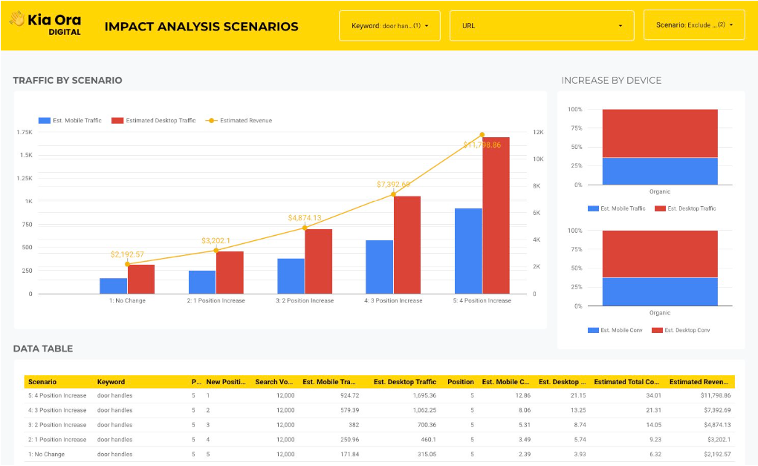Open the Scenario filter dropdown
Viewport: 758px width, 466px height.
point(694,25)
